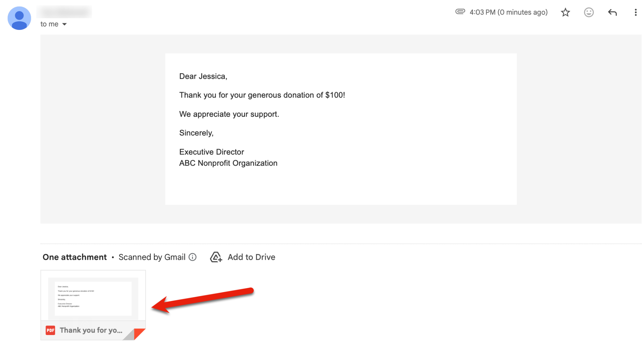Click the Google Drive add icon
This screenshot has width=644, height=358.
click(x=216, y=257)
